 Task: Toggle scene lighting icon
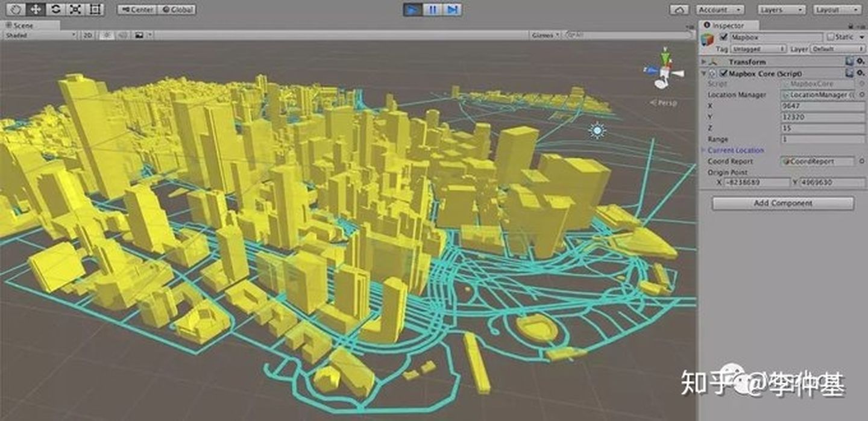coord(107,36)
